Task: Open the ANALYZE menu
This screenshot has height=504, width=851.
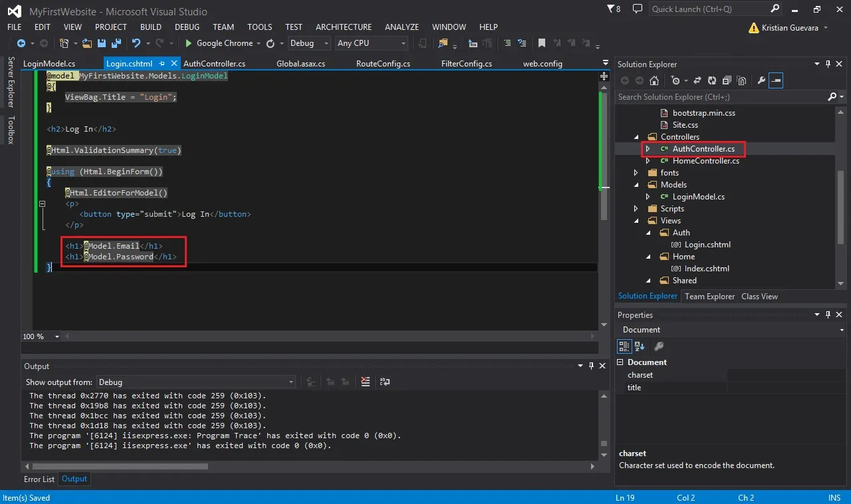Action: pos(402,27)
